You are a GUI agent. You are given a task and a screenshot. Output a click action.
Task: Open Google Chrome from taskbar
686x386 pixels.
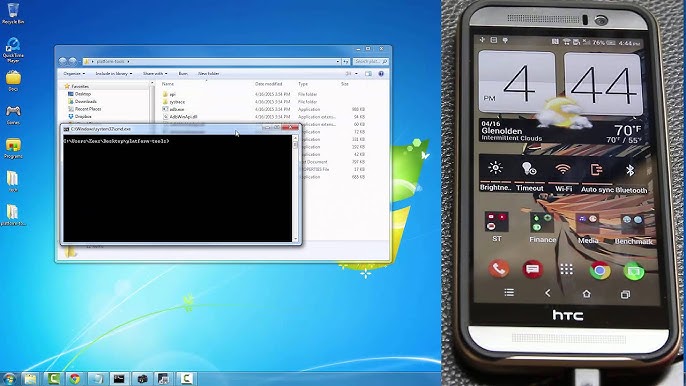pyautogui.click(x=75, y=378)
